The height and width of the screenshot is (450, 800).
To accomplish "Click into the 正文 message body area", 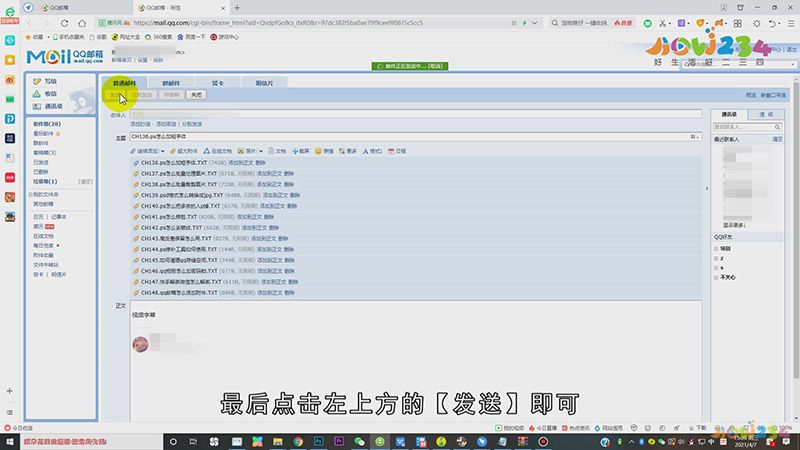I will 415,361.
